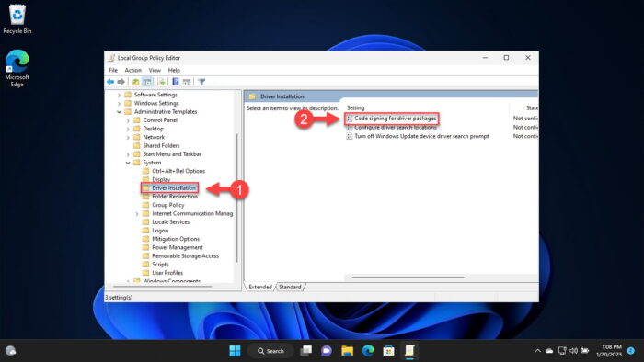Open the Action menu
Screen dimensions: 644x362
133,70
